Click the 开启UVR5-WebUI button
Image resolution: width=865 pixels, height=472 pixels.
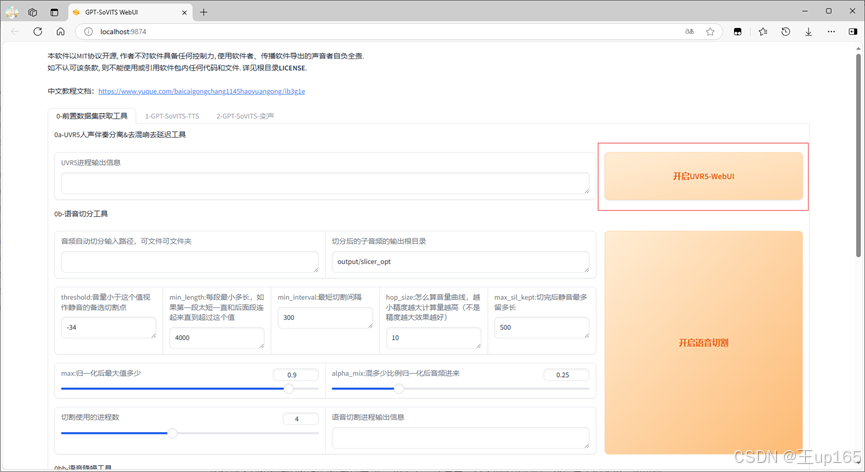click(703, 176)
